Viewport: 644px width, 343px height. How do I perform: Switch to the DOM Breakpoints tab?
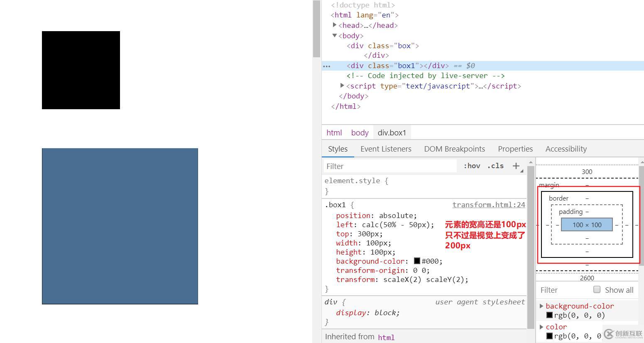pos(455,149)
